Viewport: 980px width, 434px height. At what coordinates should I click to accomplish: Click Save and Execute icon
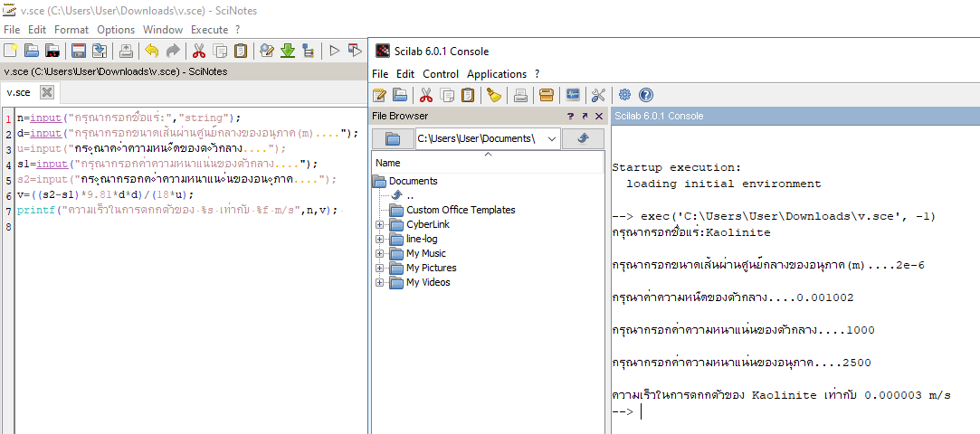click(x=355, y=51)
